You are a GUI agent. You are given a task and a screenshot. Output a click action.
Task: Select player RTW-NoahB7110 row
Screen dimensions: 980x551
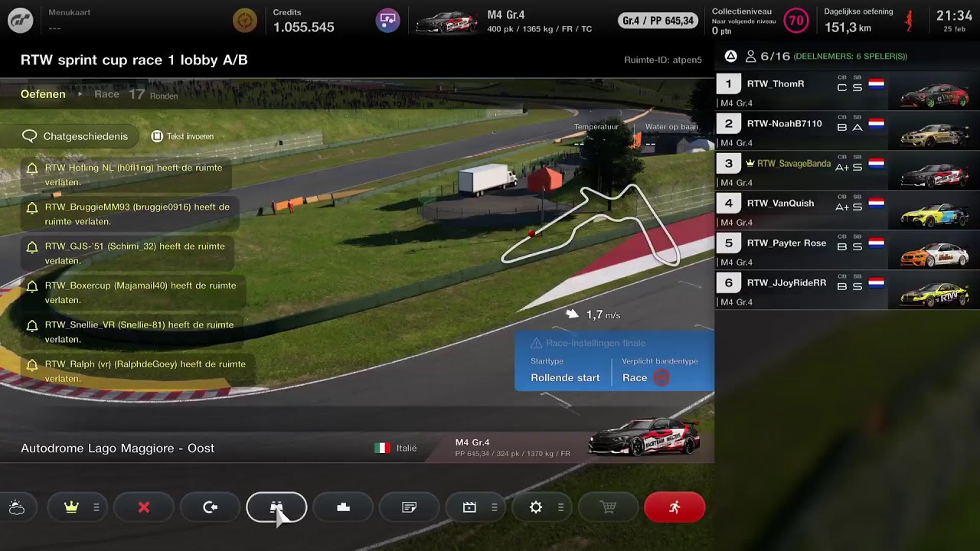848,132
